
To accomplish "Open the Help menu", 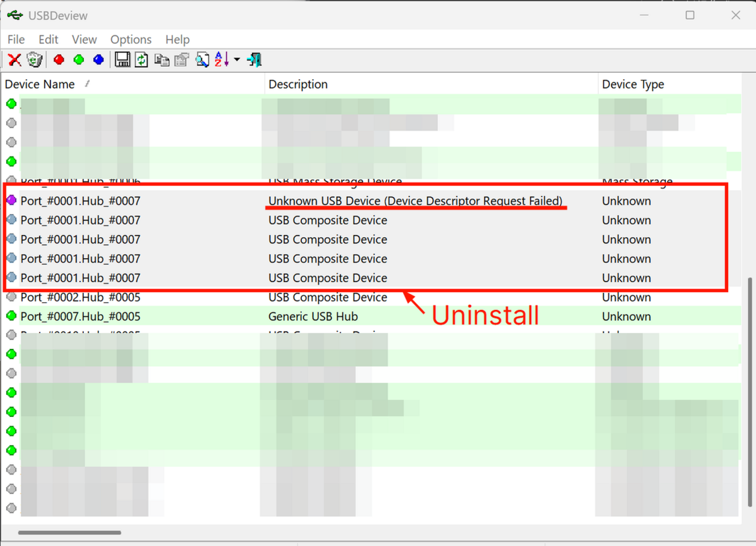I will 177,40.
